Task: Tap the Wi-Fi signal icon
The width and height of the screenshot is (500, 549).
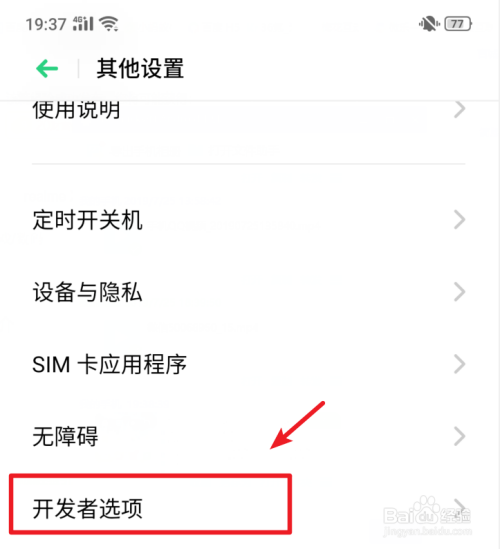Action: pos(109,24)
